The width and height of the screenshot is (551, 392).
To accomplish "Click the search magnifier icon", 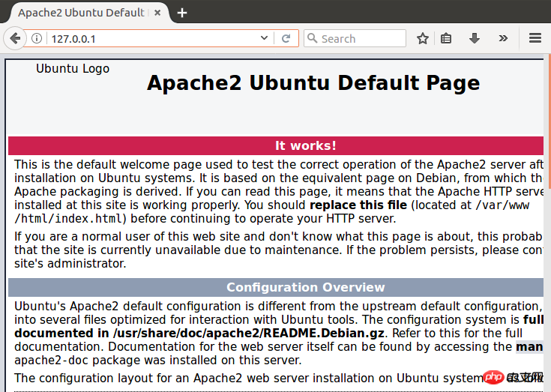I will (312, 38).
